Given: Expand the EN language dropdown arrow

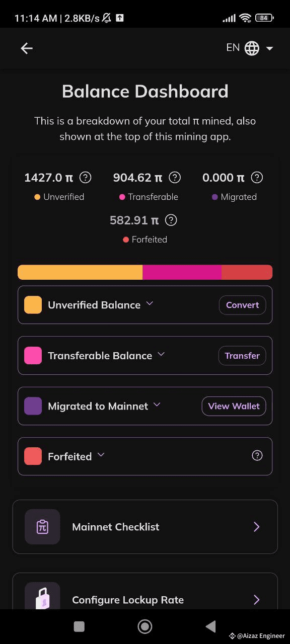Looking at the screenshot, I should coord(269,49).
